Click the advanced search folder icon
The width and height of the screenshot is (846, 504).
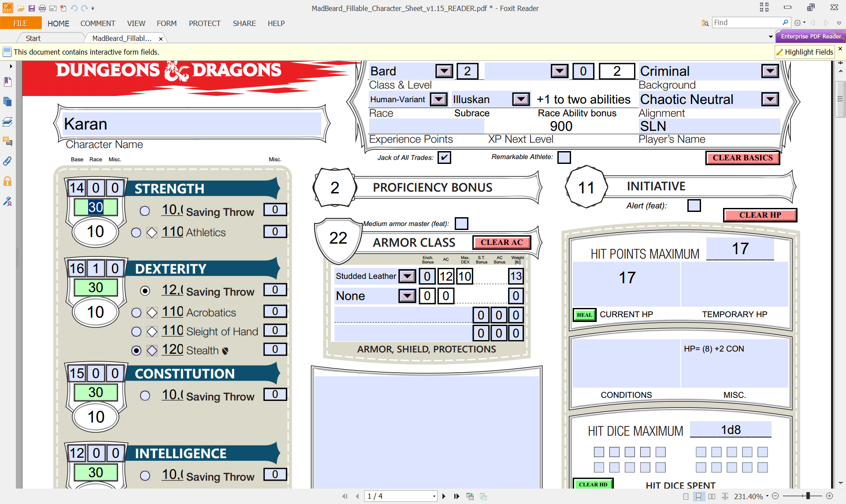(705, 23)
